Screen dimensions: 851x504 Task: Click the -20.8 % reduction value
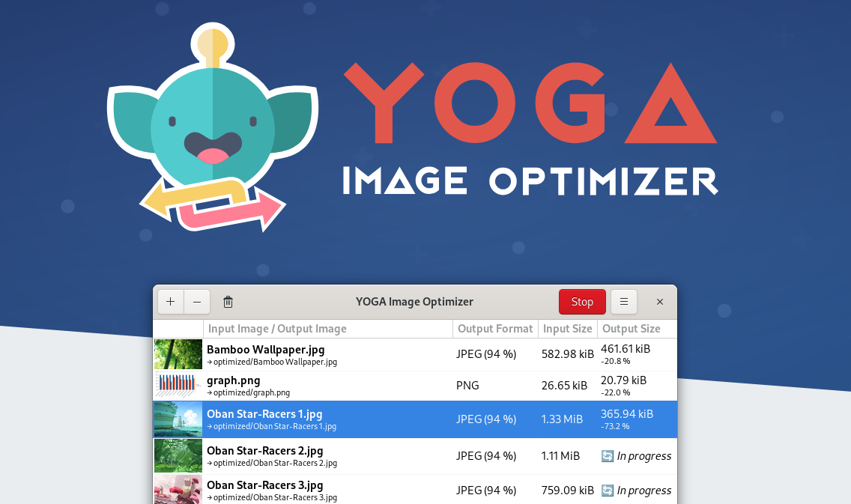tap(616, 361)
